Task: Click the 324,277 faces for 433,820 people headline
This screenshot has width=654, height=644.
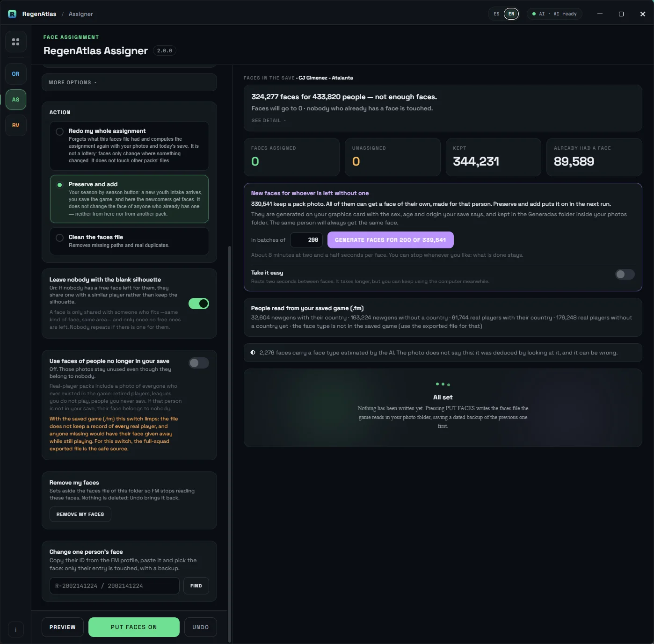Action: (x=344, y=97)
